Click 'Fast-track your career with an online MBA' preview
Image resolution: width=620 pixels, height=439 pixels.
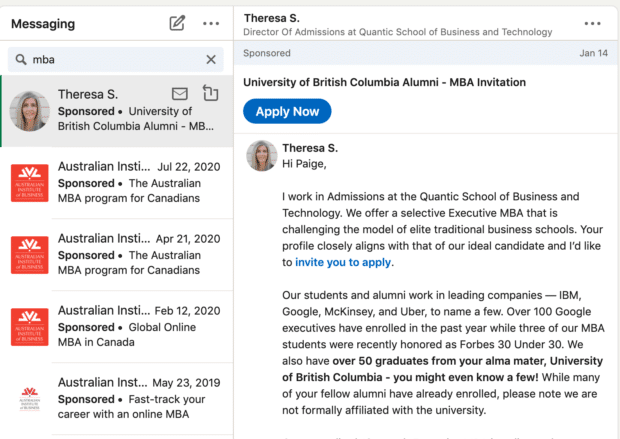click(131, 407)
